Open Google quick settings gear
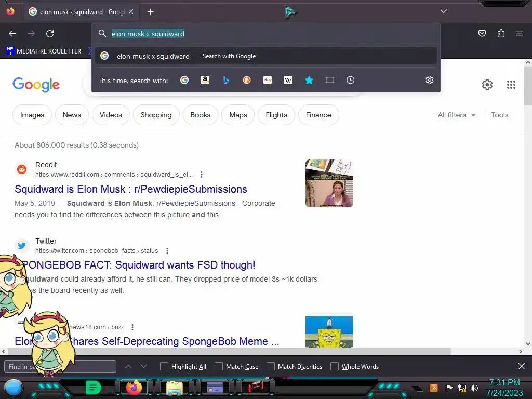This screenshot has width=532, height=399. click(x=487, y=85)
